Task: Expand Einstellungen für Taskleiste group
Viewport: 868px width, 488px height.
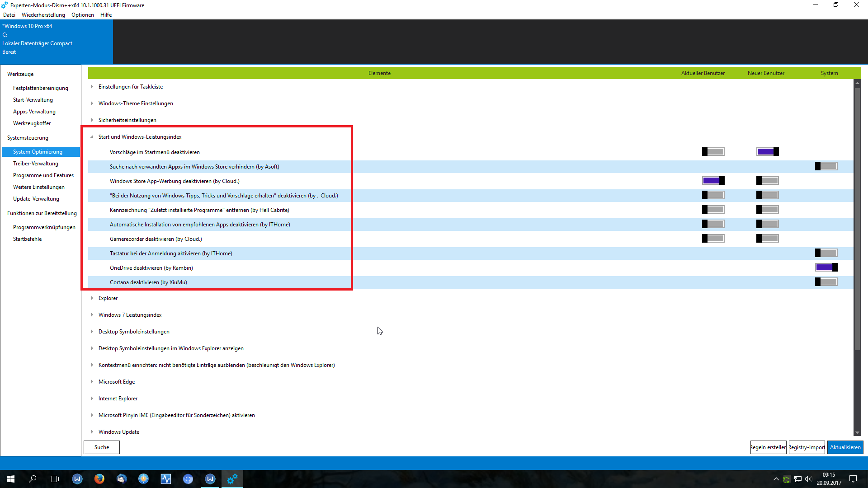Action: pyautogui.click(x=92, y=87)
